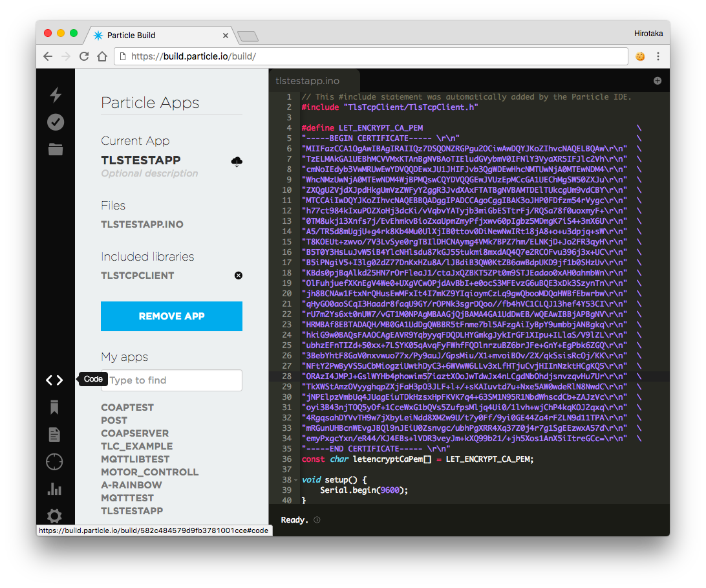Image resolution: width=706 pixels, height=588 pixels.
Task: Open the Console bar chart icon
Action: [x=54, y=489]
